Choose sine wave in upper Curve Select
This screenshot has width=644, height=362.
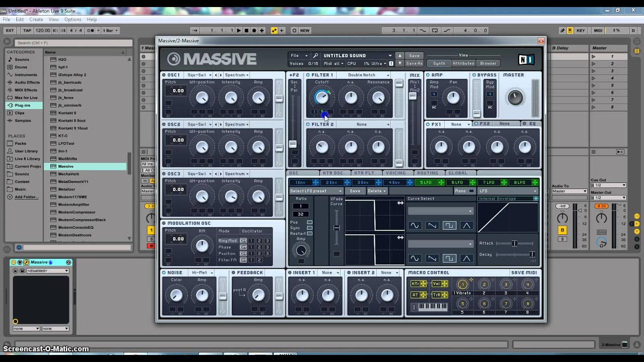coord(415,226)
